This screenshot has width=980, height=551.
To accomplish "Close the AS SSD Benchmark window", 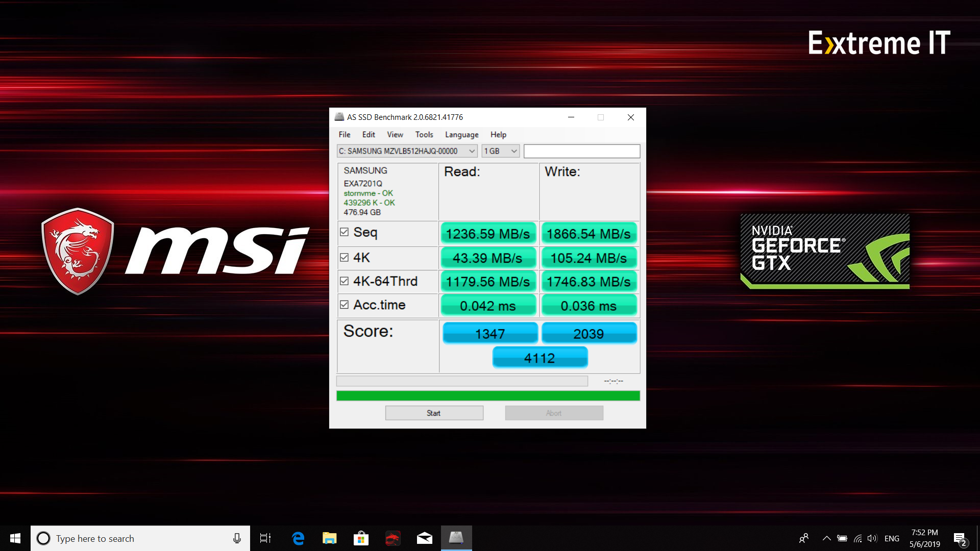I will click(631, 117).
